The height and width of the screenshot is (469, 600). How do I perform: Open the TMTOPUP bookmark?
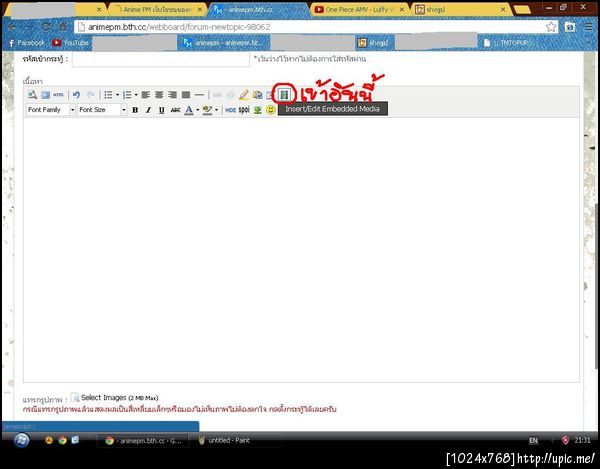click(509, 43)
